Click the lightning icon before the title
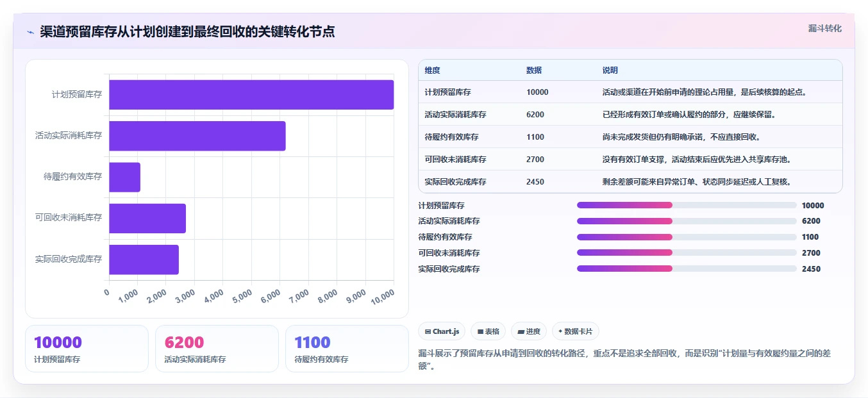The height and width of the screenshot is (398, 868). pyautogui.click(x=31, y=32)
